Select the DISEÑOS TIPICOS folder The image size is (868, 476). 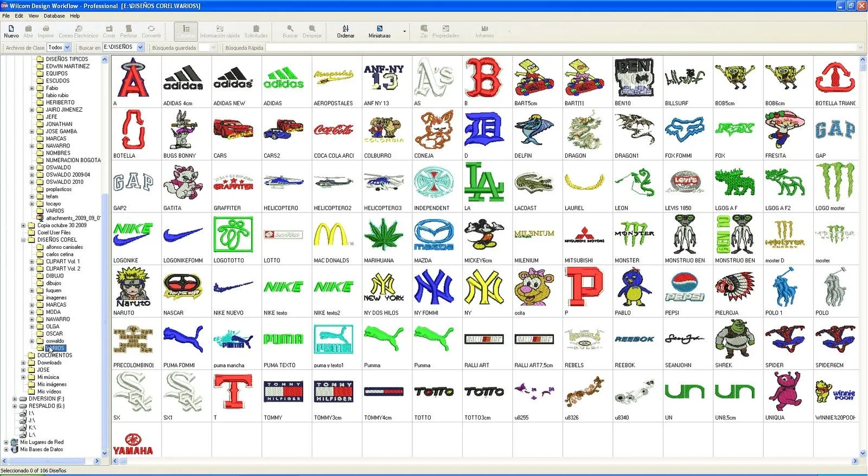pos(67,59)
